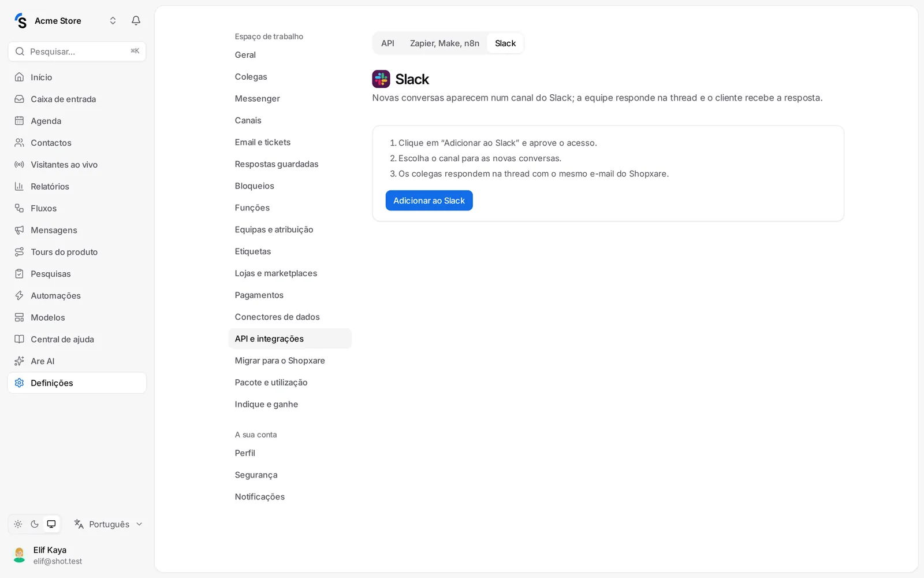Open Respostas guardadas settings
The image size is (924, 578).
(x=290, y=164)
